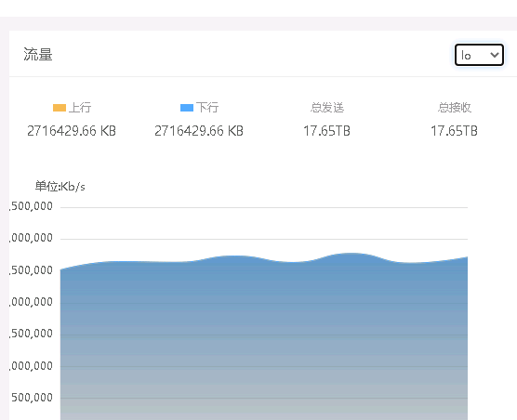
Task: Select the 上行 value 2716429.66 KB
Action: coord(72,131)
